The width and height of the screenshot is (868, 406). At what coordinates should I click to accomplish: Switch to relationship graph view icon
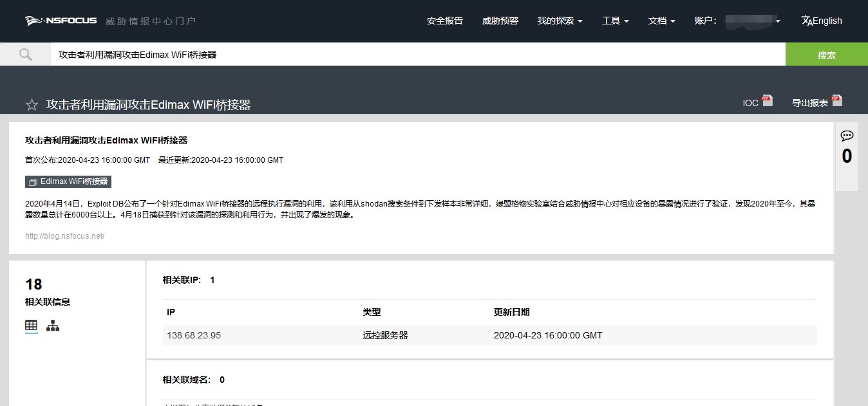pyautogui.click(x=53, y=326)
